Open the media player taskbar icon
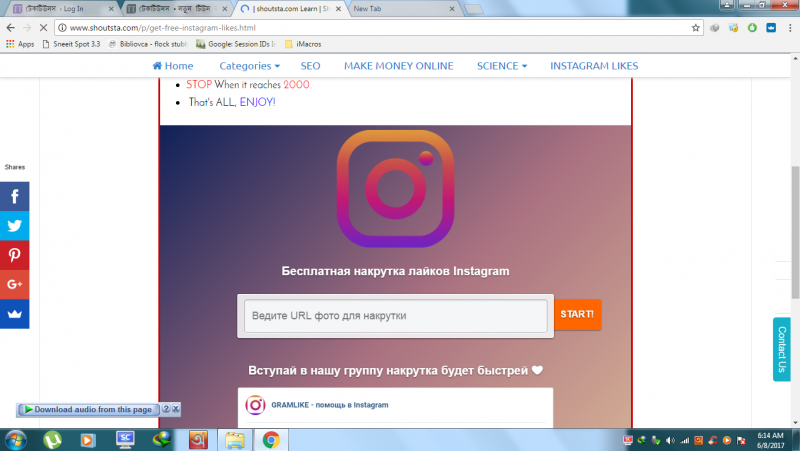 pyautogui.click(x=87, y=440)
